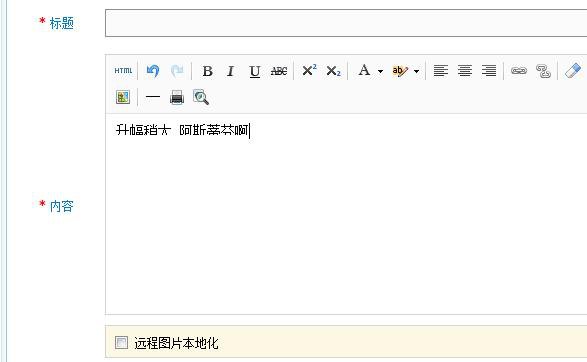The height and width of the screenshot is (362, 587).
Task: Apply subscript formatting
Action: pyautogui.click(x=333, y=70)
